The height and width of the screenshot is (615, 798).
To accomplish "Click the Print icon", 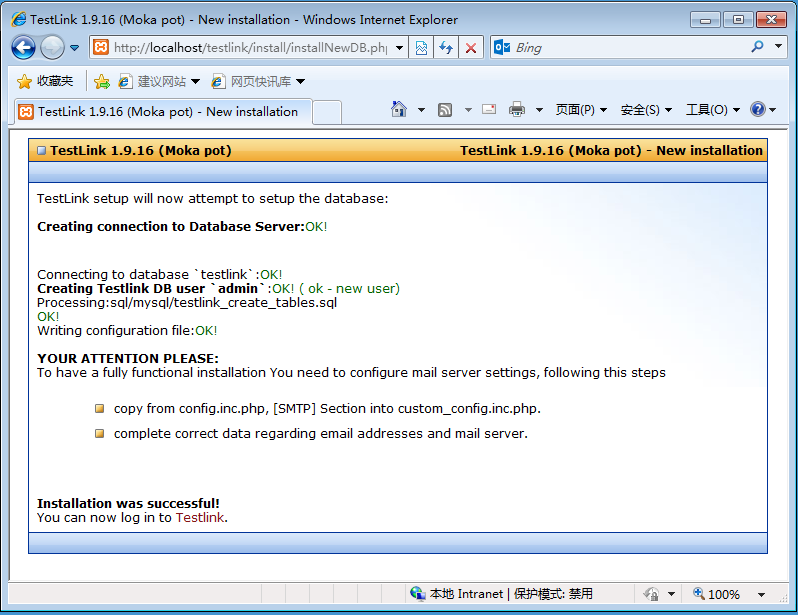I will coord(517,109).
